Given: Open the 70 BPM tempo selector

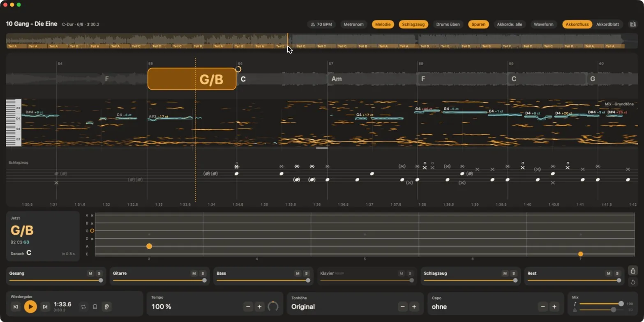Looking at the screenshot, I should [321, 24].
